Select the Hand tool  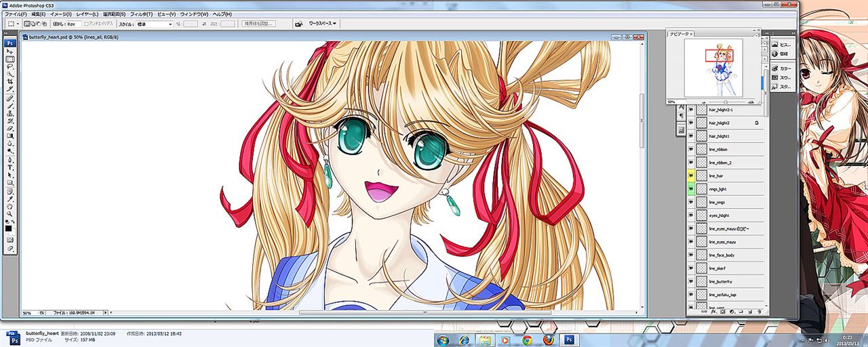coord(10,207)
